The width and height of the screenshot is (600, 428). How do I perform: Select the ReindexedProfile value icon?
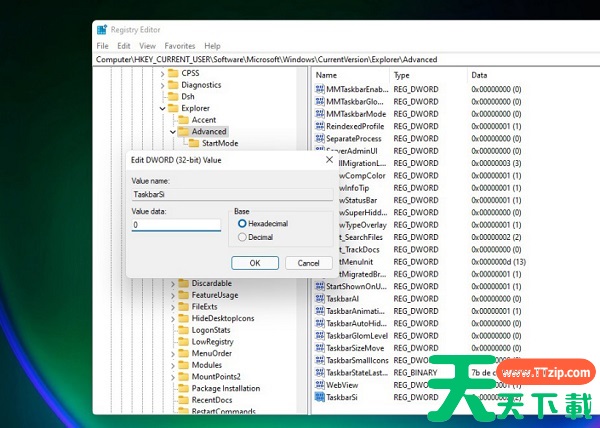click(x=320, y=126)
